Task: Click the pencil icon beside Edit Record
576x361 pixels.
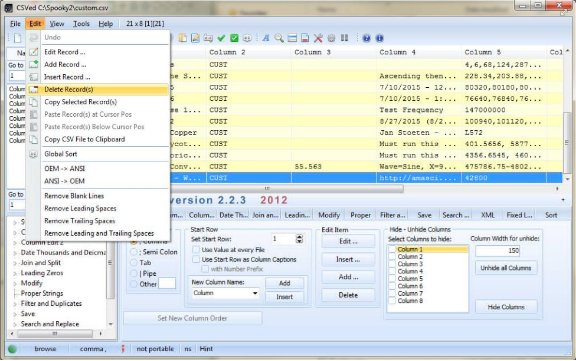Action: [33, 52]
